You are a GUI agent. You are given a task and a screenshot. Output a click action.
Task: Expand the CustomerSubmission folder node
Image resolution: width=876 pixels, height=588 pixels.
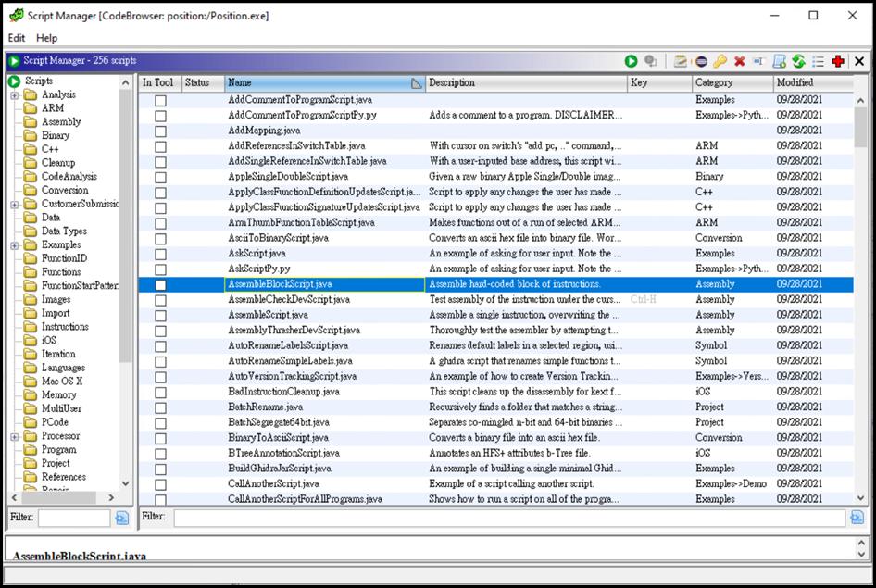(15, 205)
